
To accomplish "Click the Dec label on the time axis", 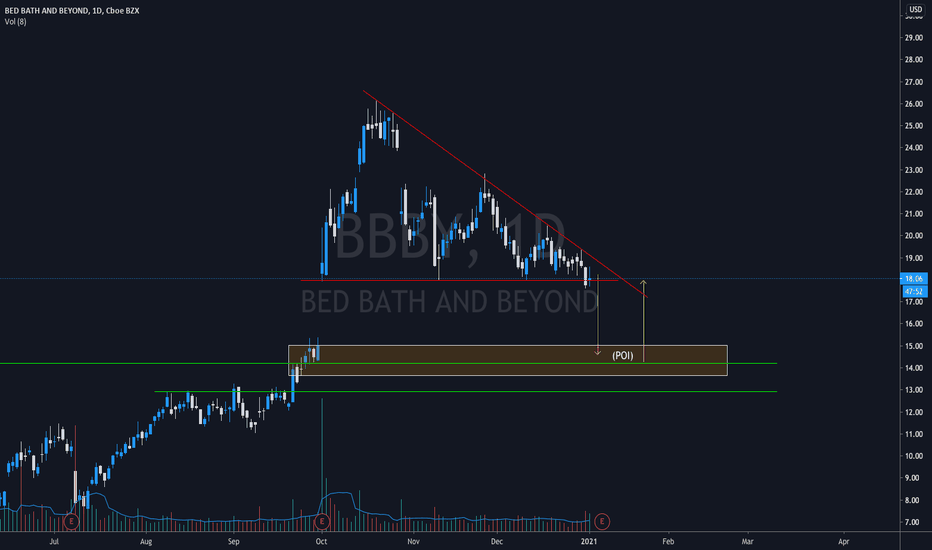I will pyautogui.click(x=496, y=541).
